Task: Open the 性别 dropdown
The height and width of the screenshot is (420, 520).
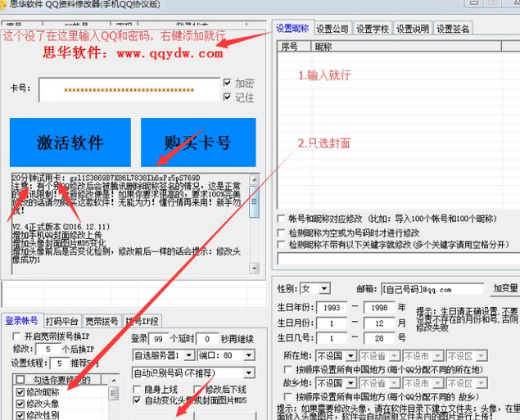Action: (x=324, y=289)
